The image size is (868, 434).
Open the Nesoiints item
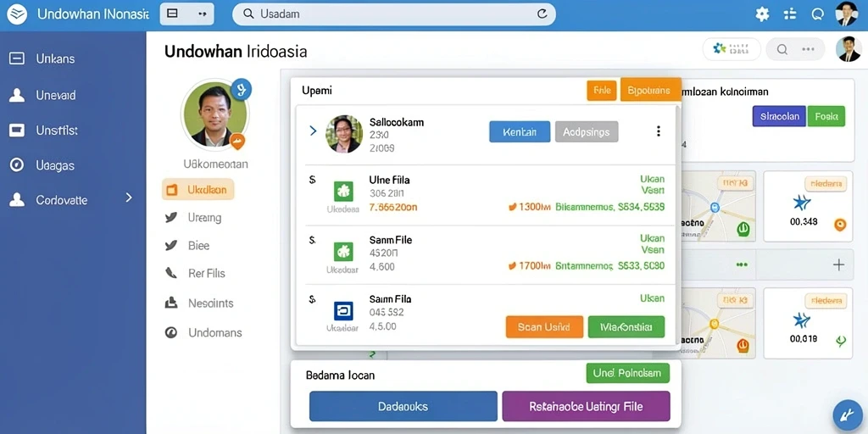point(199,303)
